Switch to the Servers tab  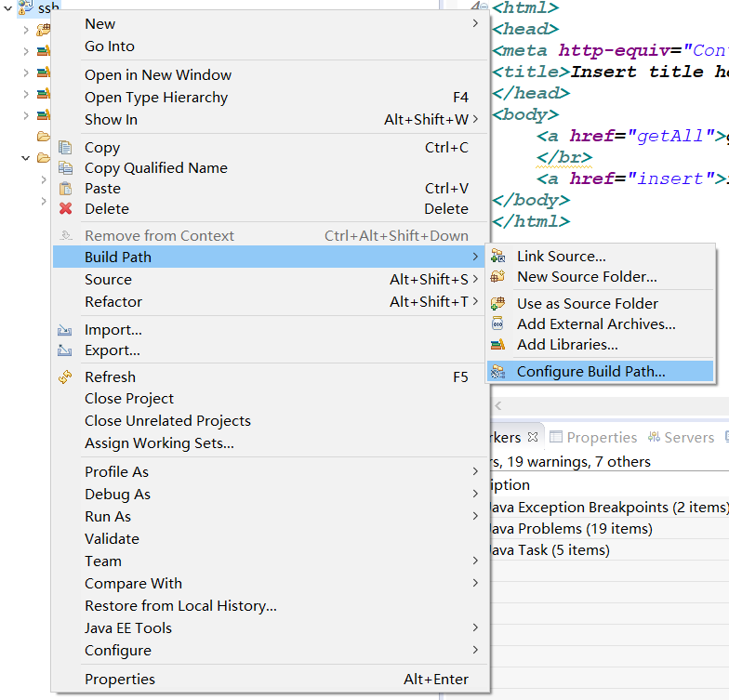(682, 437)
